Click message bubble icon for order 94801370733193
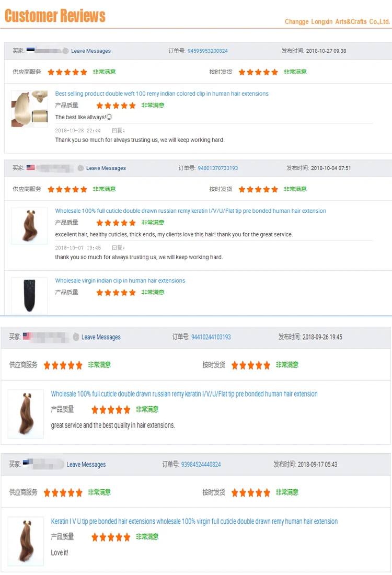 point(80,168)
